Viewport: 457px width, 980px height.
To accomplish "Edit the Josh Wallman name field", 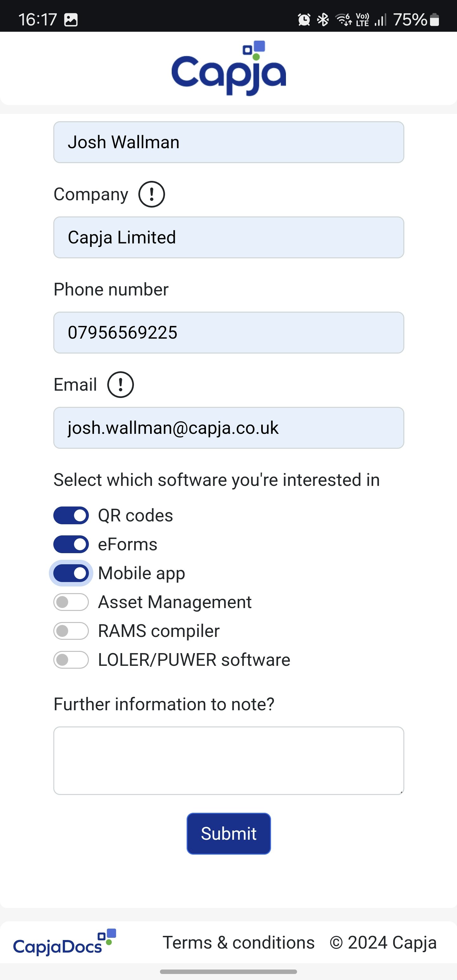I will 229,142.
